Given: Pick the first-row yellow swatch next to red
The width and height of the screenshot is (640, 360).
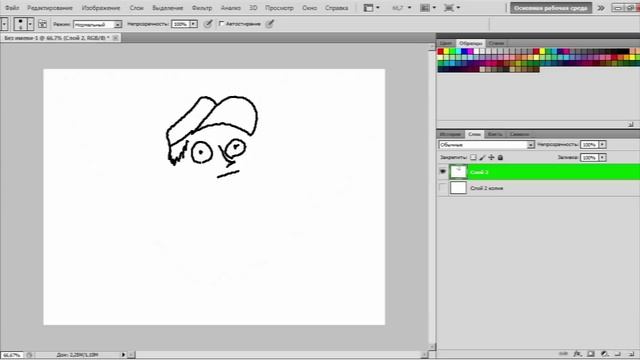Looking at the screenshot, I should (x=446, y=51).
